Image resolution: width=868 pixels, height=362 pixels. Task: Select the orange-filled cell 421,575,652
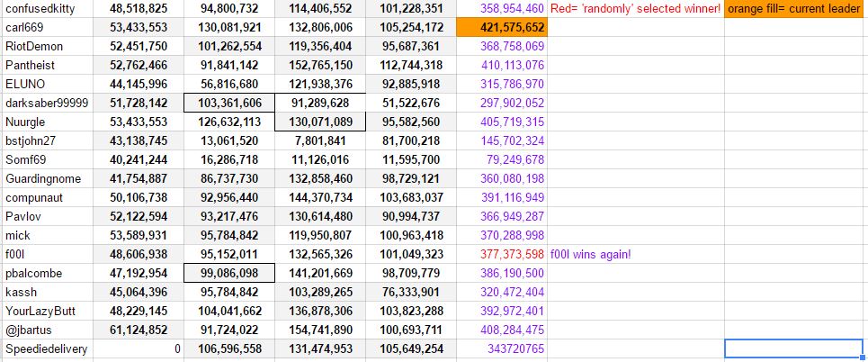(501, 28)
